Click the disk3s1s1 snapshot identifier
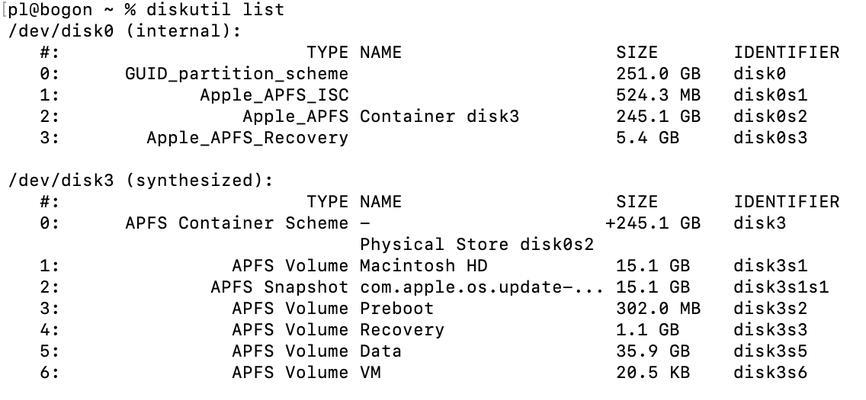866x400 pixels. pyautogui.click(x=781, y=287)
